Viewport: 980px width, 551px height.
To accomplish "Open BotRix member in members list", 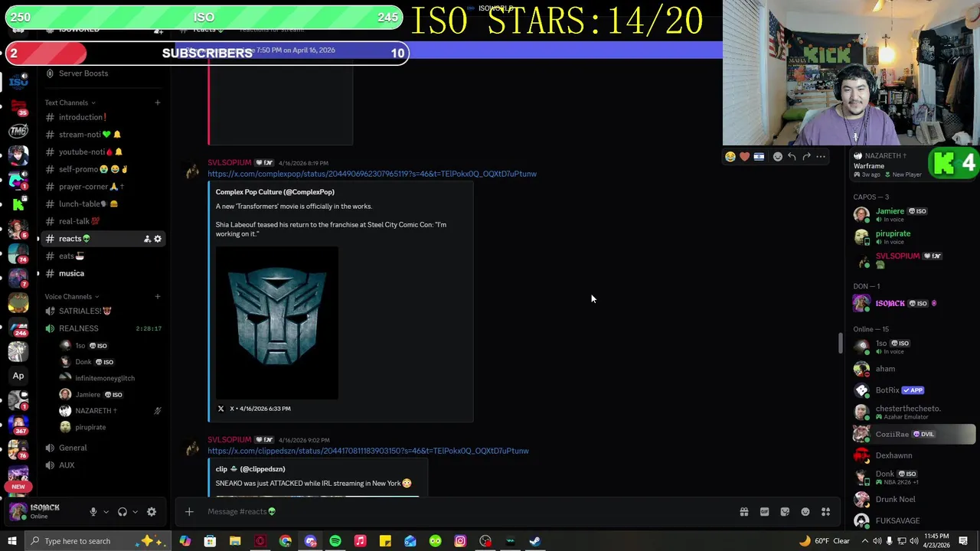I will tap(911, 390).
